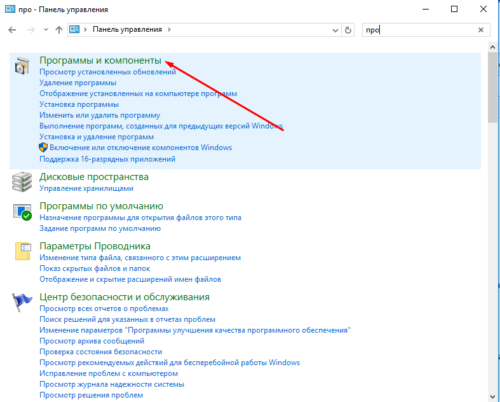Clear the search box with the X
This screenshot has width=500, height=402.
[481, 30]
